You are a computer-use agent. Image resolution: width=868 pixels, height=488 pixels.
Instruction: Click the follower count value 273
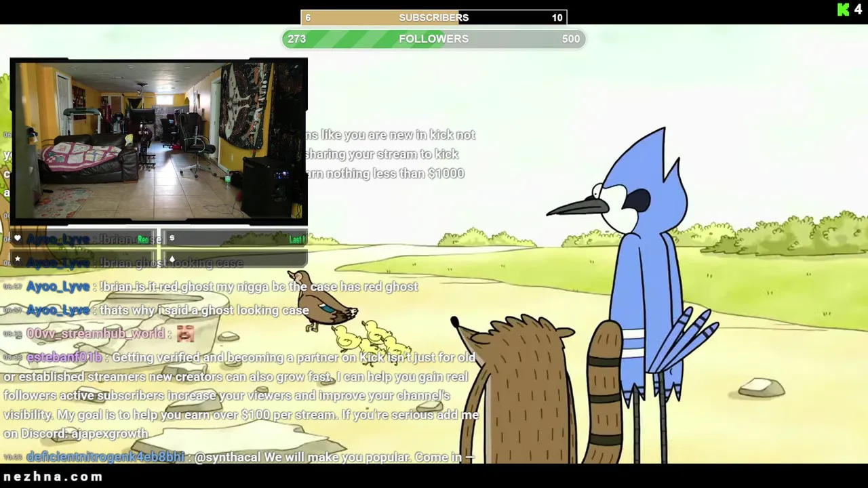[x=296, y=39]
